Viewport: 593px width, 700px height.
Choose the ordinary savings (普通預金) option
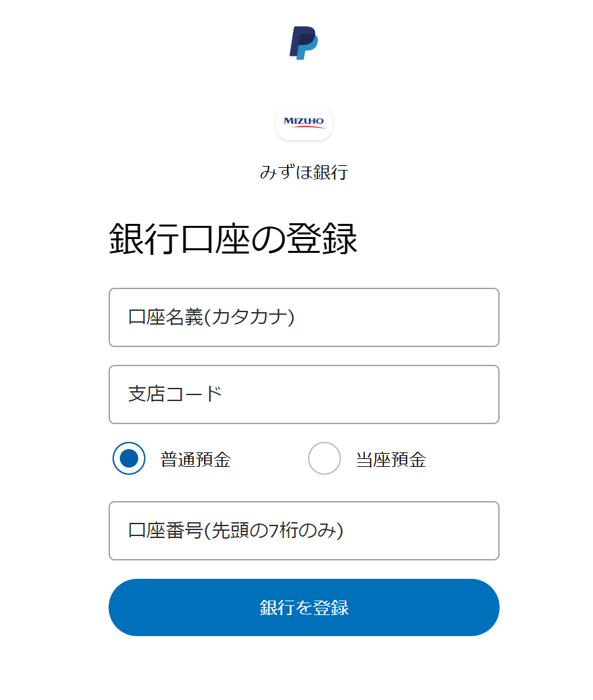tap(129, 458)
